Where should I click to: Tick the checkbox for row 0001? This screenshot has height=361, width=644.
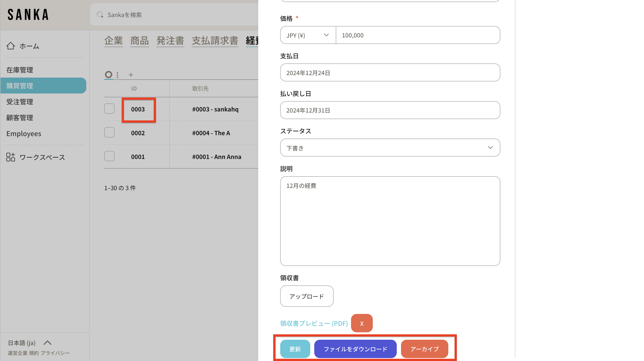tap(109, 156)
